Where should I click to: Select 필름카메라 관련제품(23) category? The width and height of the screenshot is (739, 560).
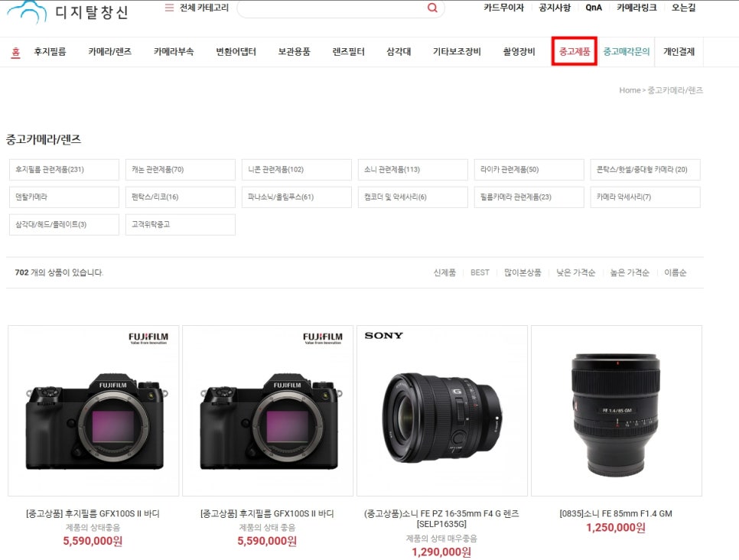pos(529,197)
